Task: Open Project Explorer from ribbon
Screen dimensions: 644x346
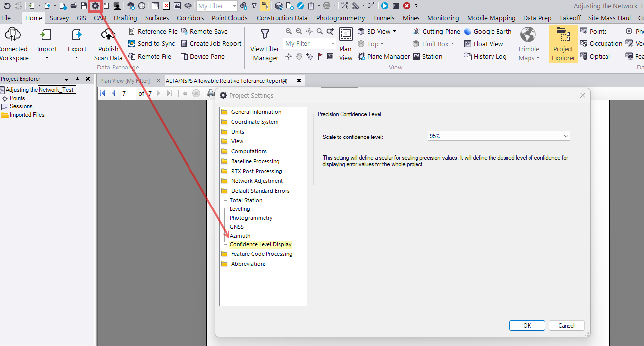Action: click(x=563, y=44)
